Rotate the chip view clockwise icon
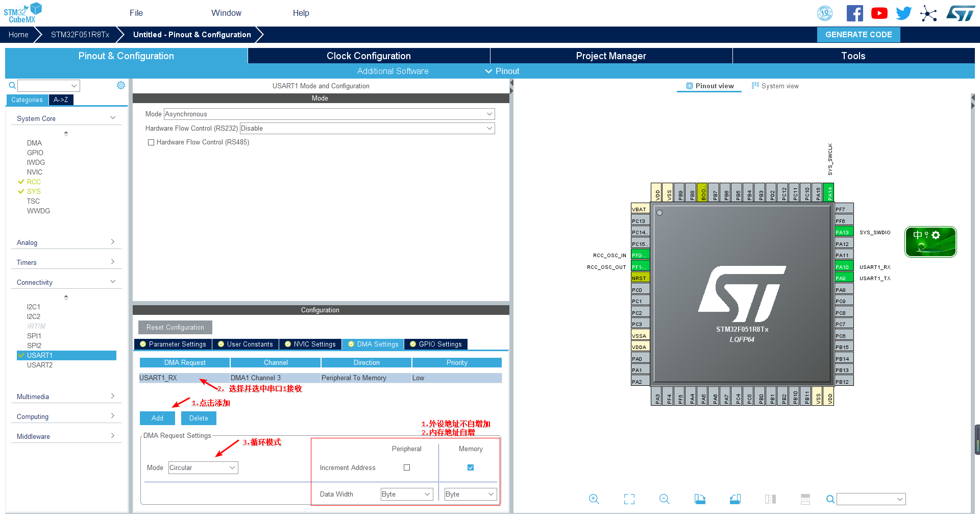Screen dimensions: 980x519 [x=700, y=499]
